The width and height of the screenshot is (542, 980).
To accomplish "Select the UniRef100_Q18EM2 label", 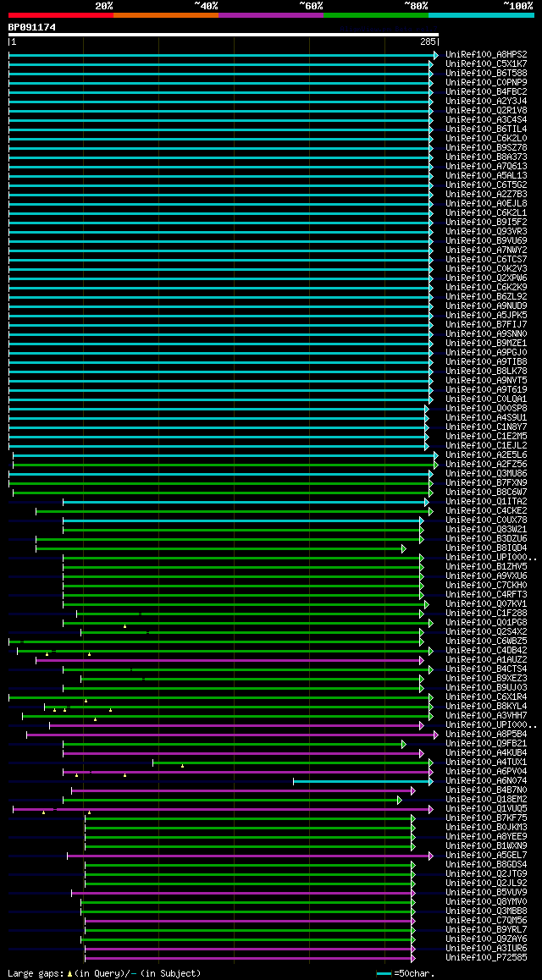I will pos(486,800).
